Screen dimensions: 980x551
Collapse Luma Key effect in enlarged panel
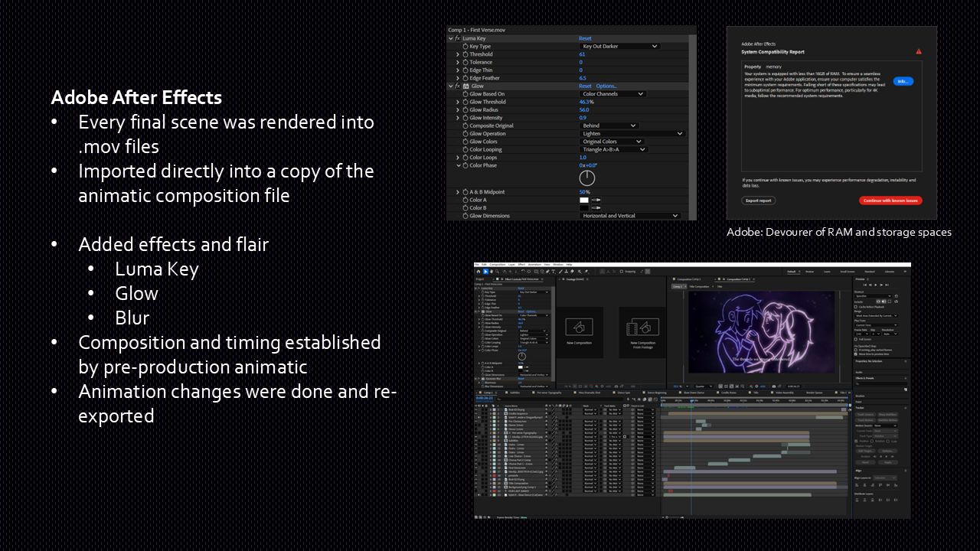[450, 38]
